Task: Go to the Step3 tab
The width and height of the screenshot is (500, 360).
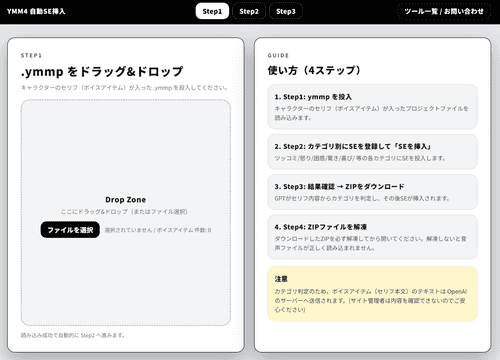Action: 286,11
